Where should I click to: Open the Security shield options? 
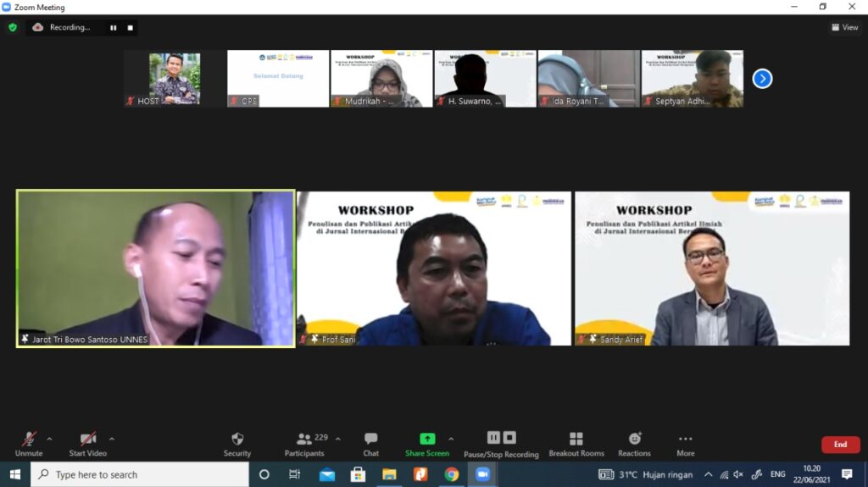click(237, 443)
